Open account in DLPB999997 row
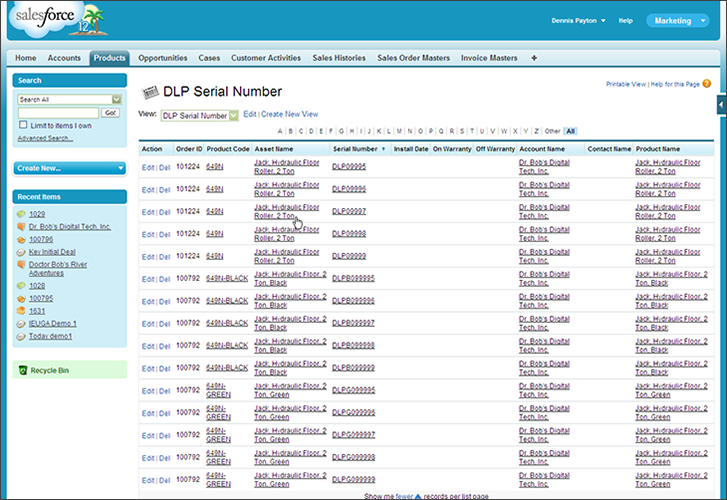This screenshot has width=727, height=500. coord(544,323)
